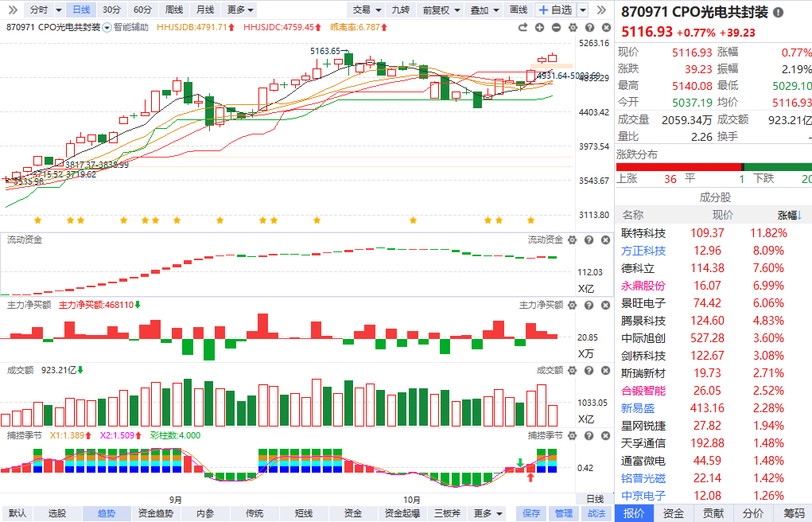Open the 联特科技 stock in constituents list

click(643, 233)
